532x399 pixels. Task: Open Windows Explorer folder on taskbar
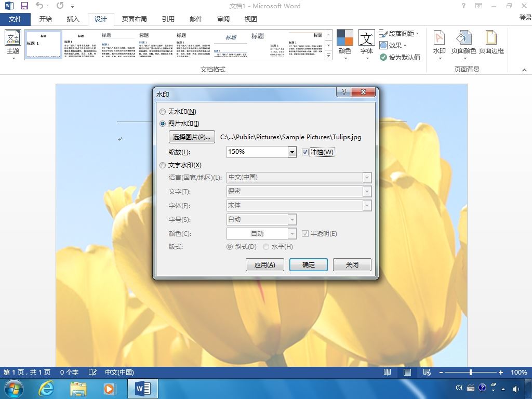78,389
